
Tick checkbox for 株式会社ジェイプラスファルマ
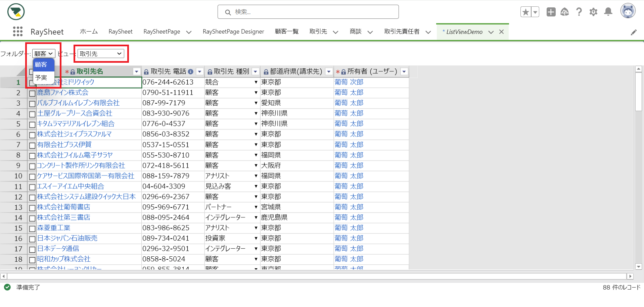click(32, 135)
